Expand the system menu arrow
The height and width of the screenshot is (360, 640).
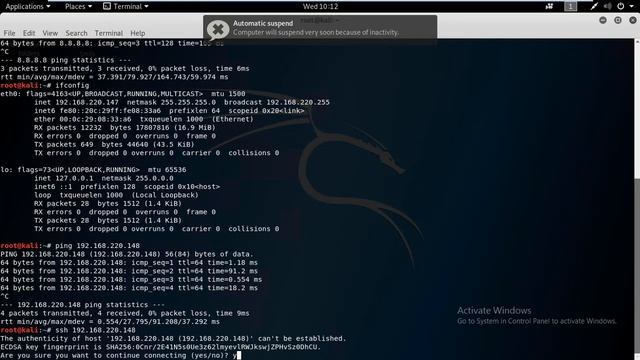tap(631, 7)
